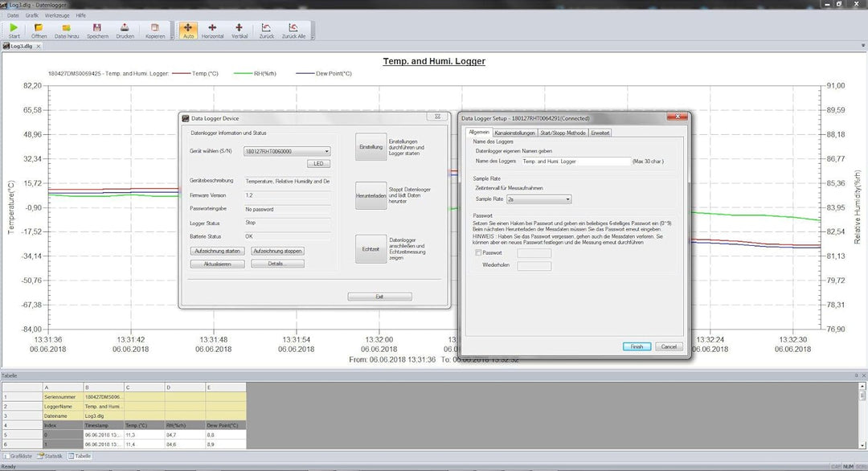The width and height of the screenshot is (868, 471).
Task: Select the Vertikal zoom tool
Action: (240, 30)
